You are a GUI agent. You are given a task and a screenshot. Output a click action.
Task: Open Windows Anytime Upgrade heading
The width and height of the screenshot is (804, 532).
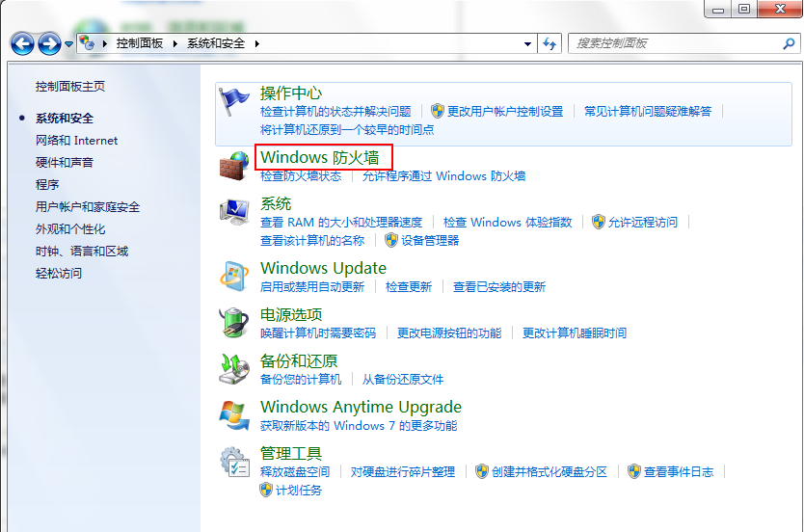click(x=361, y=407)
